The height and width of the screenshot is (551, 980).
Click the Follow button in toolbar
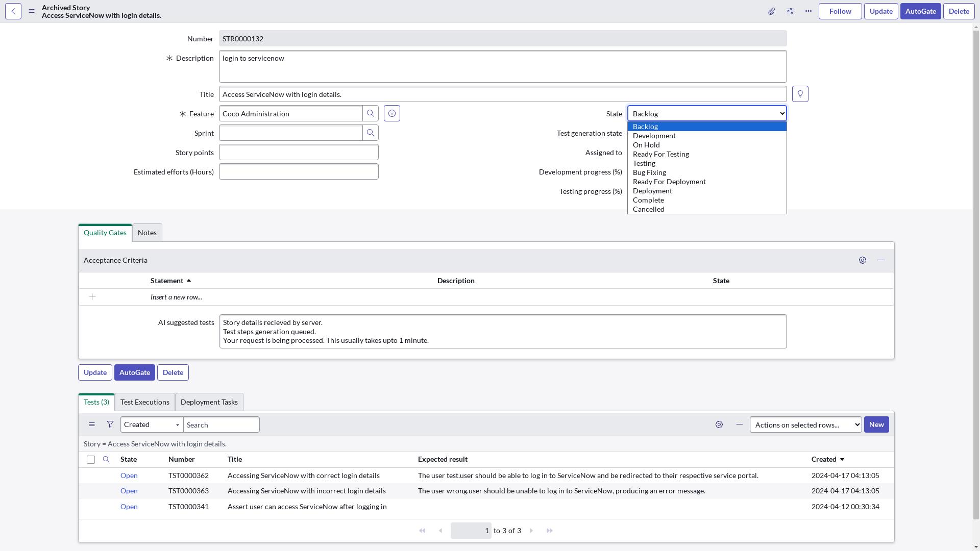840,11
